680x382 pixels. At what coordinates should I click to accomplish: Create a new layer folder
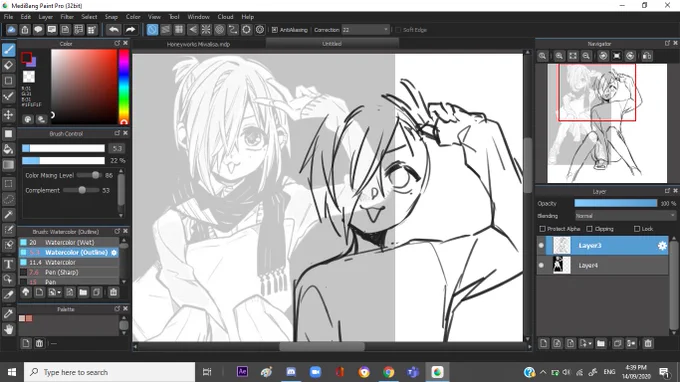(601, 343)
